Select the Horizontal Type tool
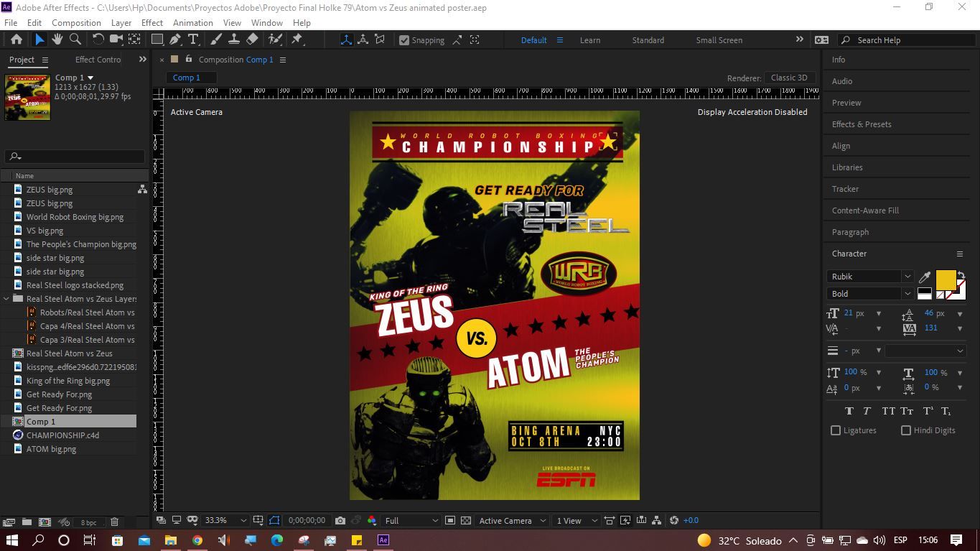This screenshot has width=980, height=551. point(193,40)
